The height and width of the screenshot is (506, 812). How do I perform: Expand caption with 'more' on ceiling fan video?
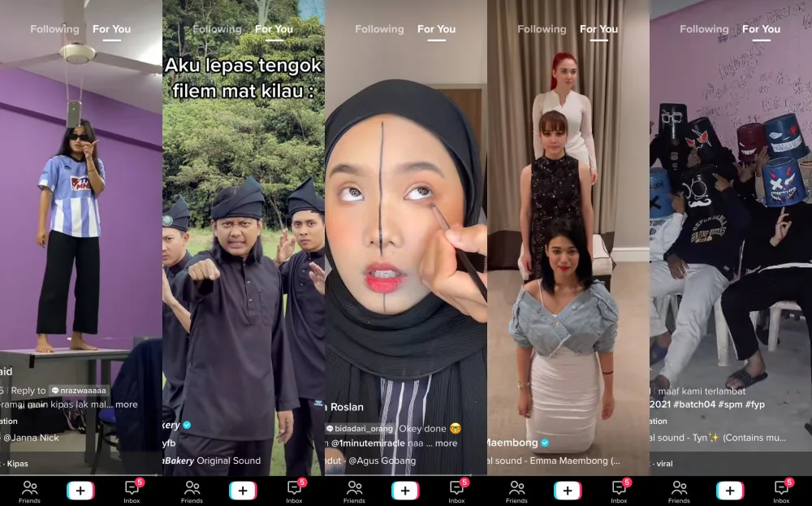(126, 404)
